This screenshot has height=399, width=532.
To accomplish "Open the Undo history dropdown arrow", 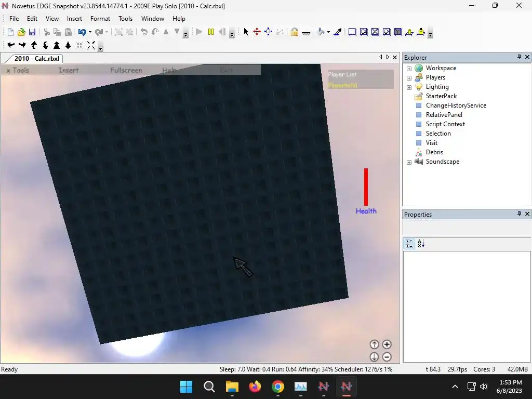I will click(90, 32).
